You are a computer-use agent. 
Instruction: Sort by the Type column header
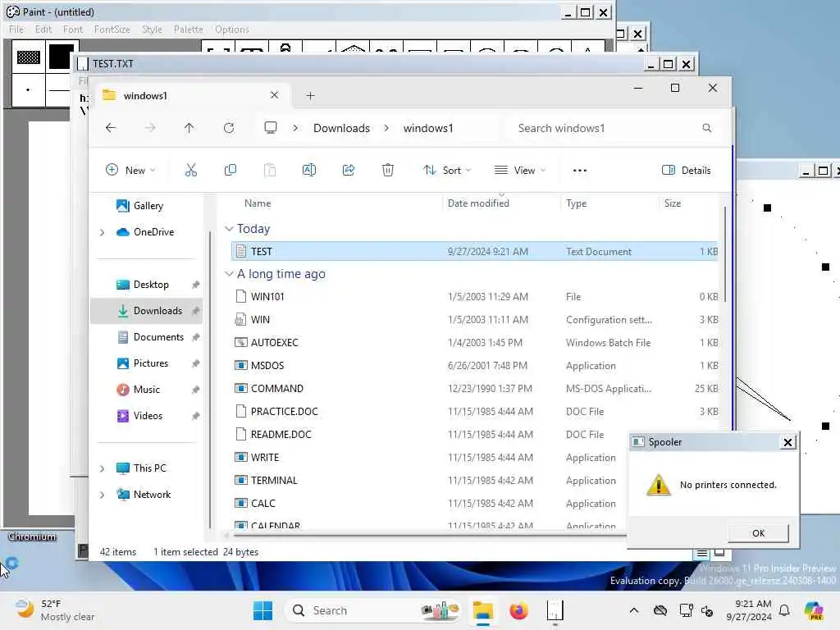pos(577,203)
